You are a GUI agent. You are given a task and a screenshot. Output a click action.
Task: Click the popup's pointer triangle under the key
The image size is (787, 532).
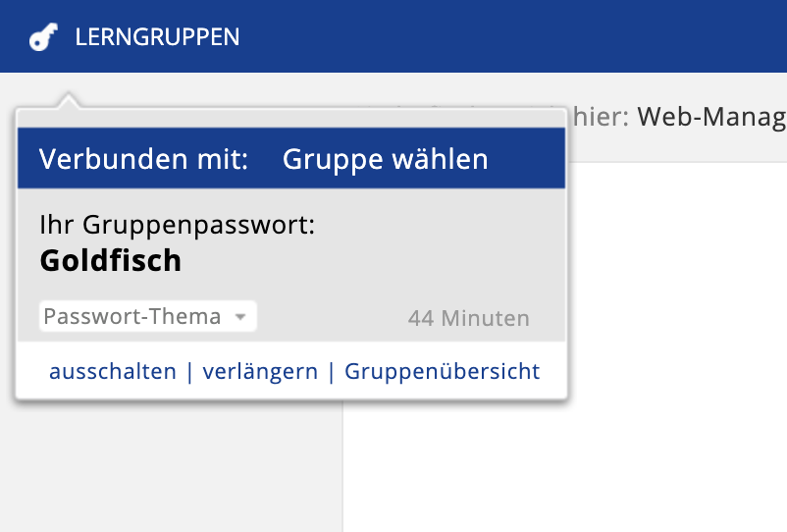pyautogui.click(x=68, y=101)
